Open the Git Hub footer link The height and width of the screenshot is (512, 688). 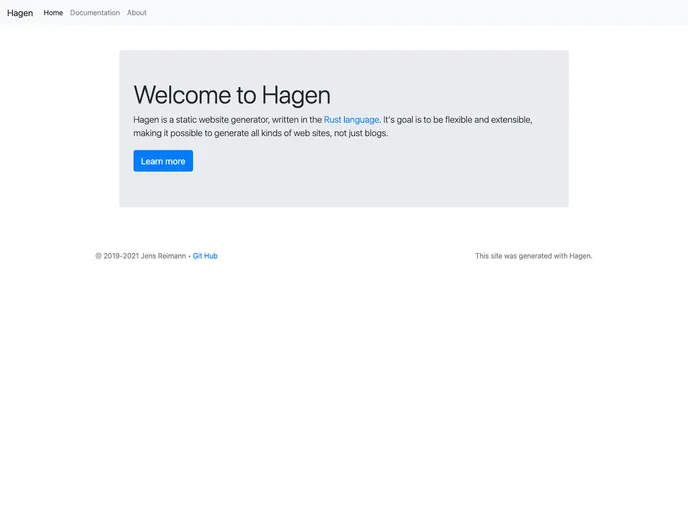(205, 256)
